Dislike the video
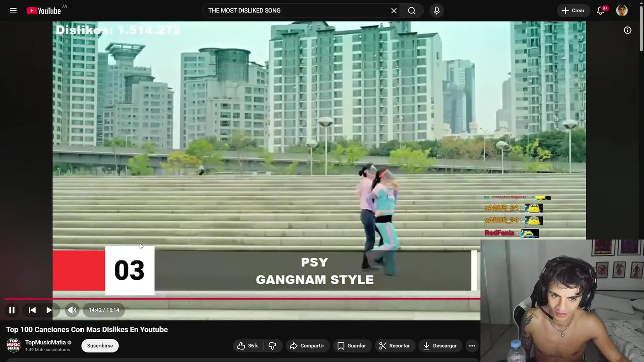The height and width of the screenshot is (362, 644). [x=272, y=346]
